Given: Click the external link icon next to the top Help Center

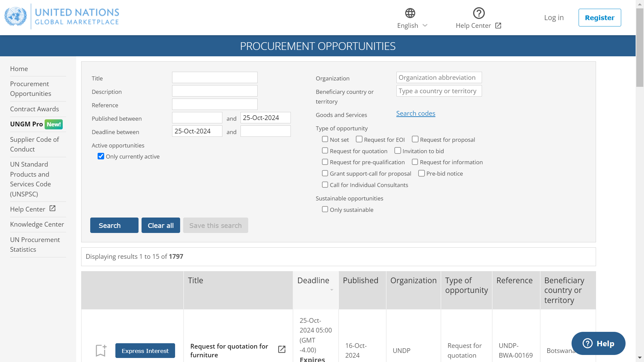Looking at the screenshot, I should pos(498,26).
